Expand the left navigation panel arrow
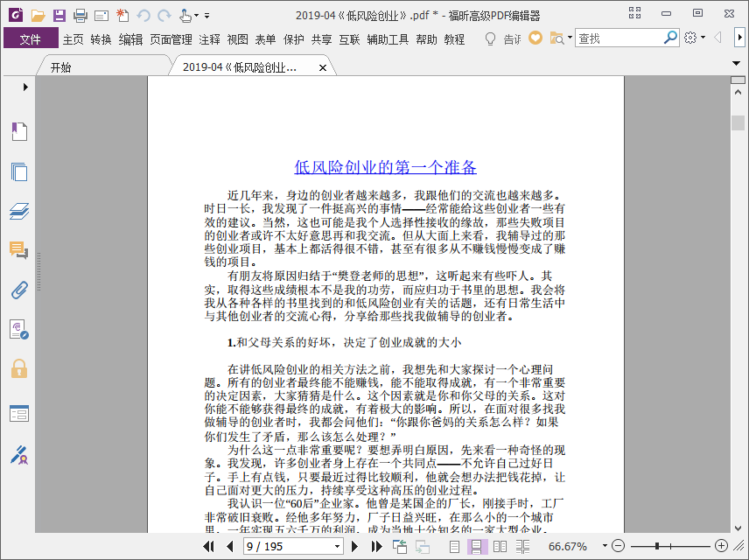This screenshot has height=560, width=749. pos(25,87)
